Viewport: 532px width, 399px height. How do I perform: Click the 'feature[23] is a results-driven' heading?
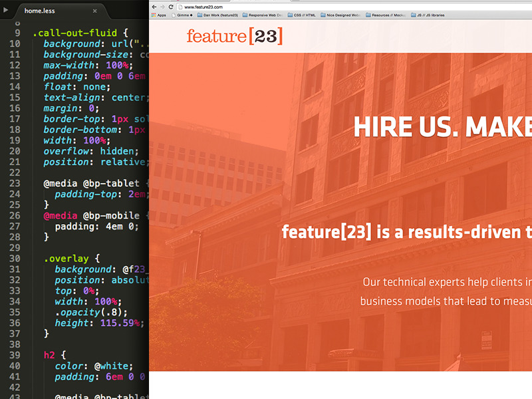click(407, 232)
